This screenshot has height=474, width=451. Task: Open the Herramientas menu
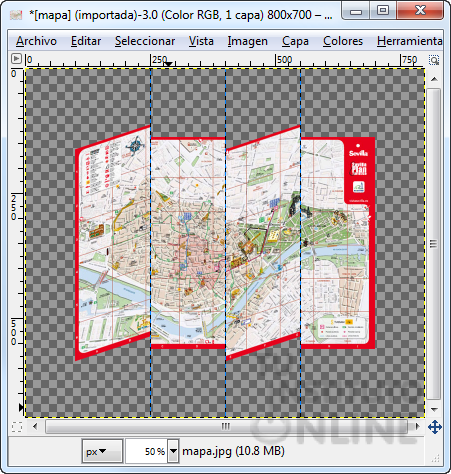coord(410,41)
